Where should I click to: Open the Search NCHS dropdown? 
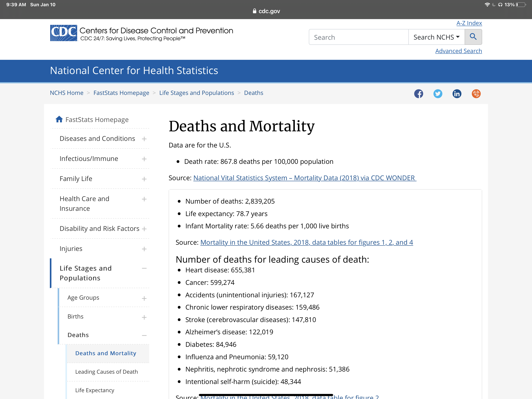click(436, 37)
